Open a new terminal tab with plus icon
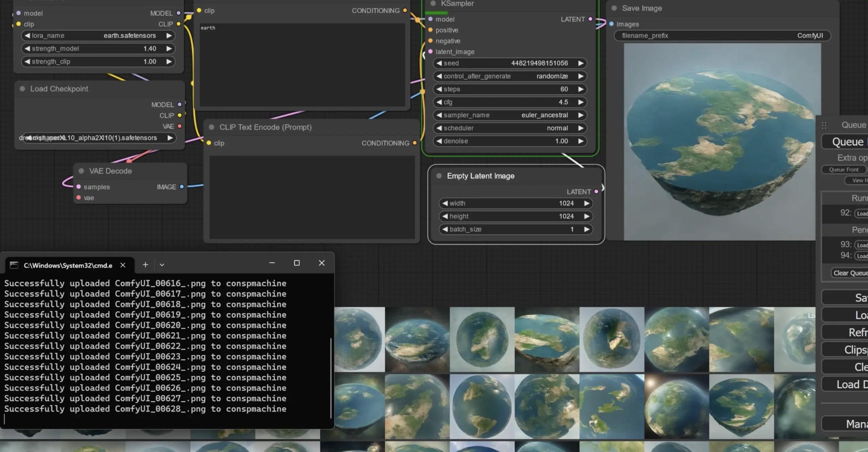 (145, 265)
